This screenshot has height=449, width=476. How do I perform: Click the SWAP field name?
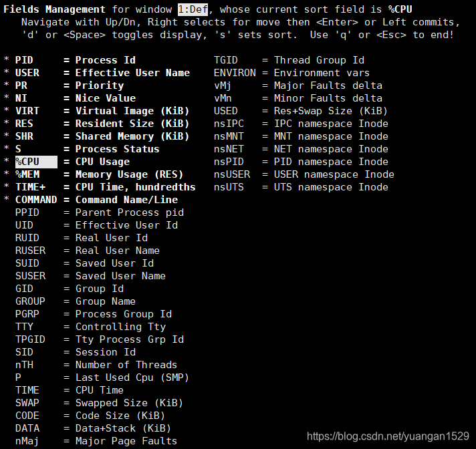(27, 403)
